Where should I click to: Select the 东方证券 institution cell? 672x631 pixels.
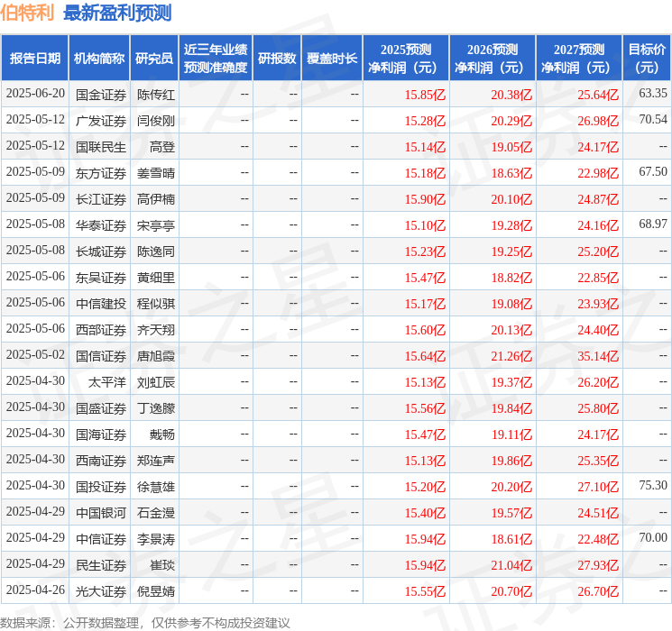click(101, 173)
